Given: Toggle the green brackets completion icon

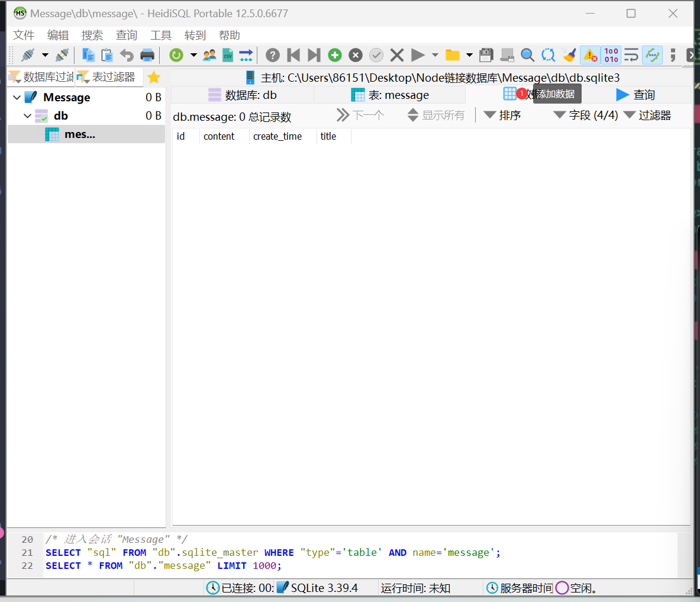Looking at the screenshot, I should [x=652, y=56].
